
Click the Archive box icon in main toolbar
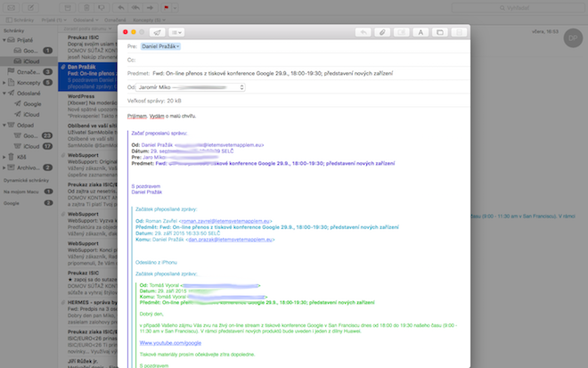point(68,7)
